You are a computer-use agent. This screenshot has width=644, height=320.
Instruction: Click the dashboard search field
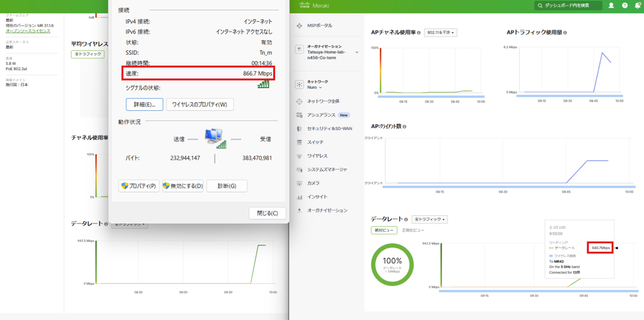(569, 5)
